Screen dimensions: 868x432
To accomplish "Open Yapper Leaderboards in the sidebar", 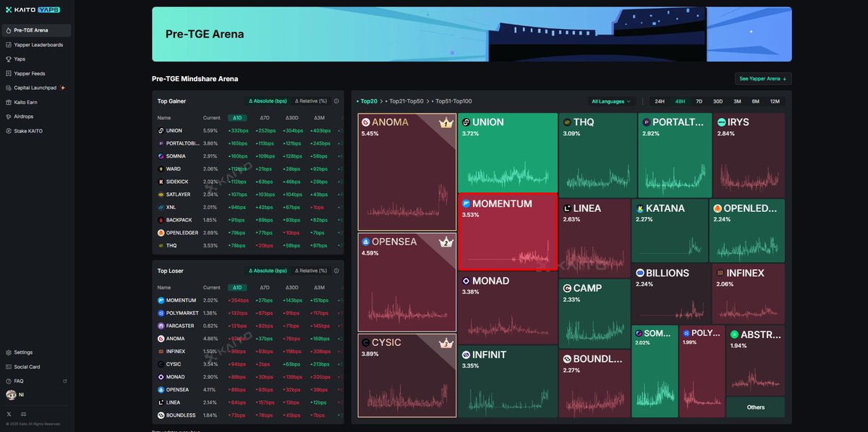I will click(36, 45).
